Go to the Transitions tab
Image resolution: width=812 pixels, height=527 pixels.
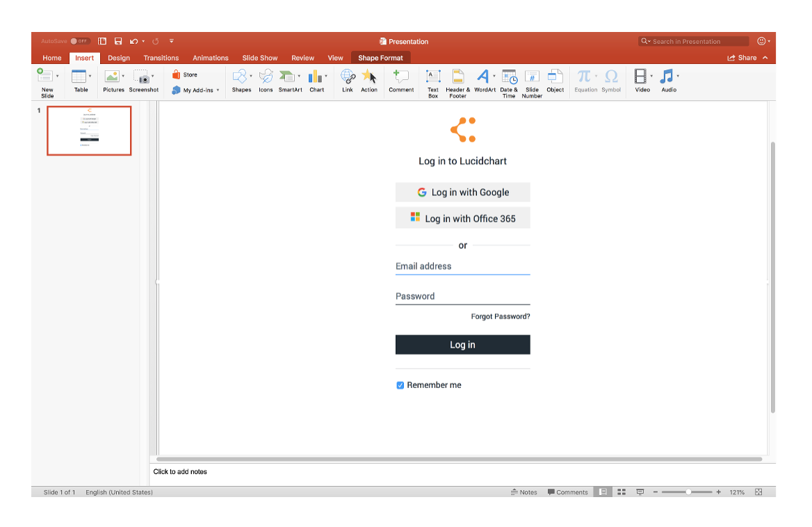[x=161, y=58]
